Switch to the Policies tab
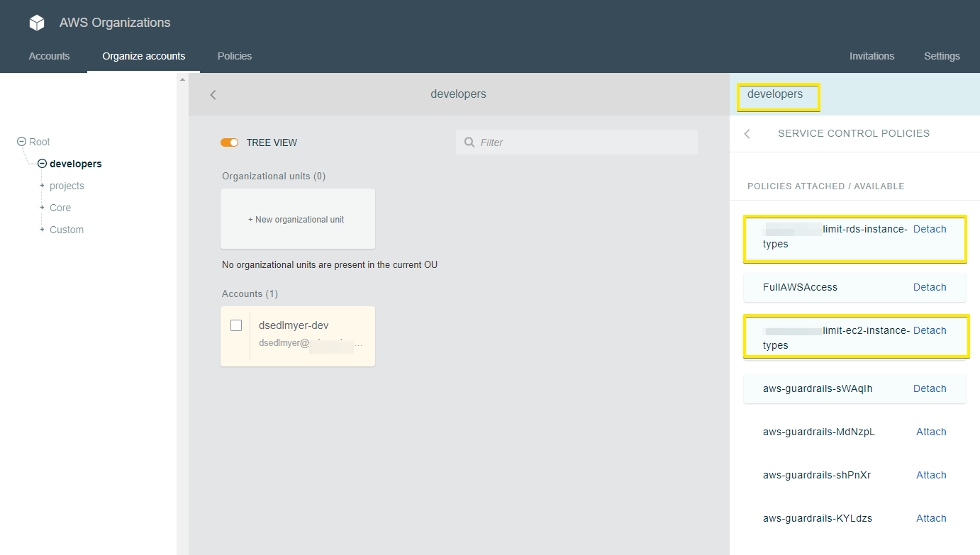Viewport: 980px width, 555px height. (234, 56)
